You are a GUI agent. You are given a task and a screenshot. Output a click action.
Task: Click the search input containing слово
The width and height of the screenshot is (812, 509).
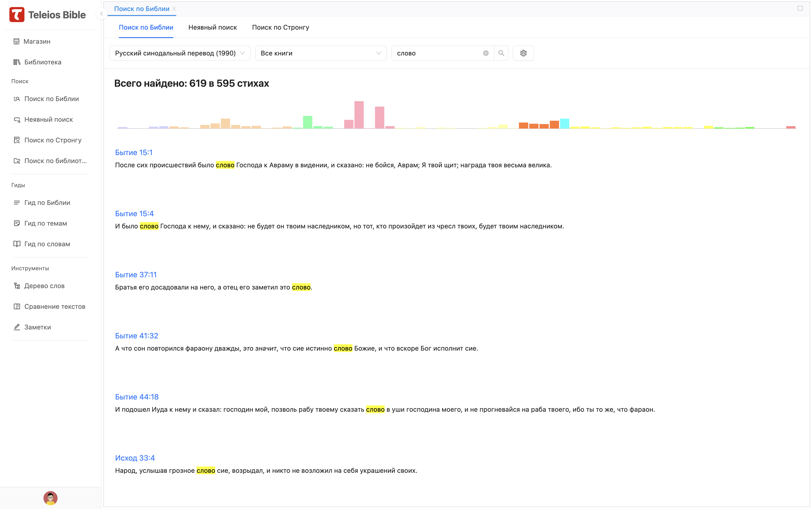(x=437, y=53)
